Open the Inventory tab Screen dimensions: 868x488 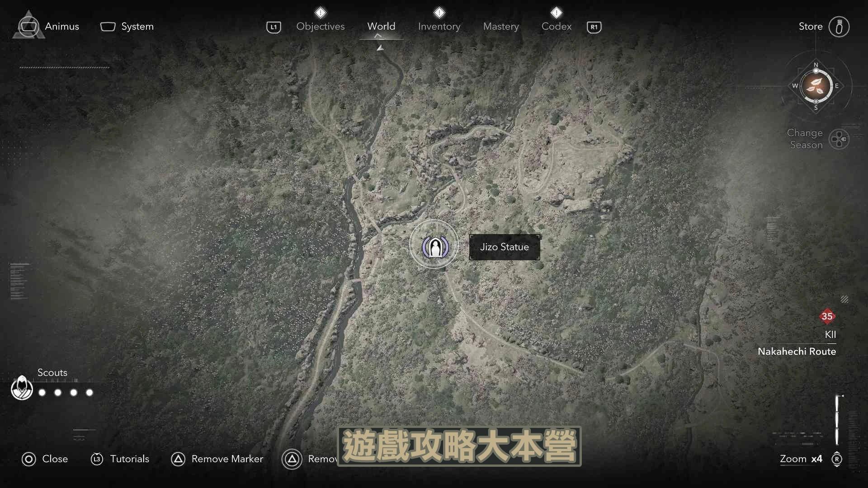click(x=439, y=26)
